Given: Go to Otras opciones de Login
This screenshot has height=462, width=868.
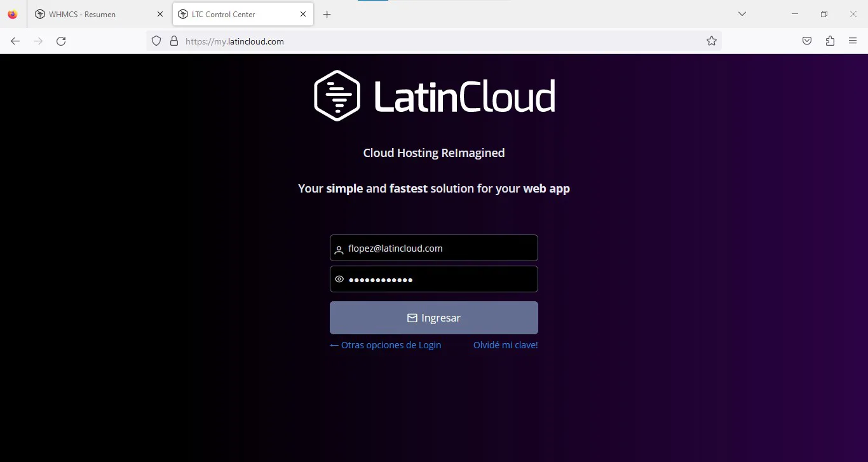Looking at the screenshot, I should [386, 345].
